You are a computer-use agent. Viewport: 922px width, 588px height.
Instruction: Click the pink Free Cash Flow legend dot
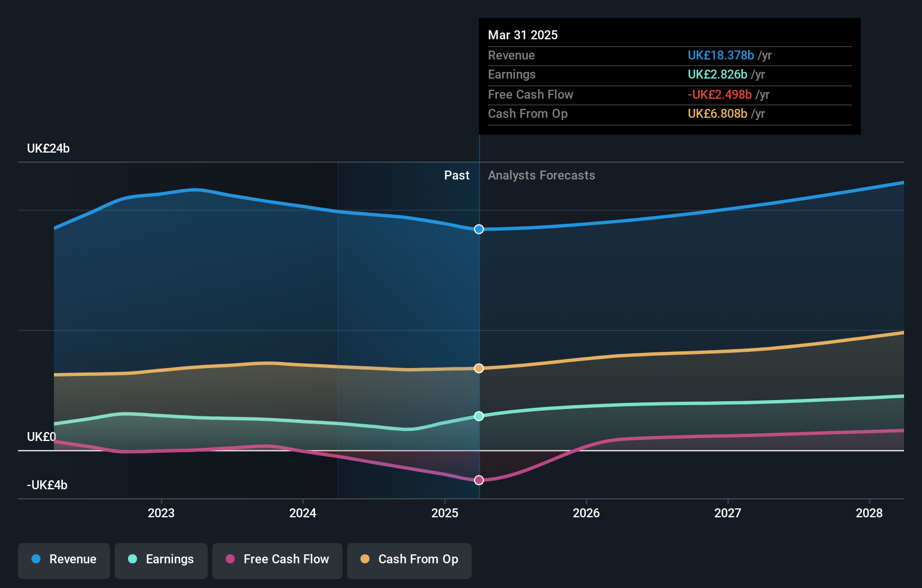(x=230, y=559)
